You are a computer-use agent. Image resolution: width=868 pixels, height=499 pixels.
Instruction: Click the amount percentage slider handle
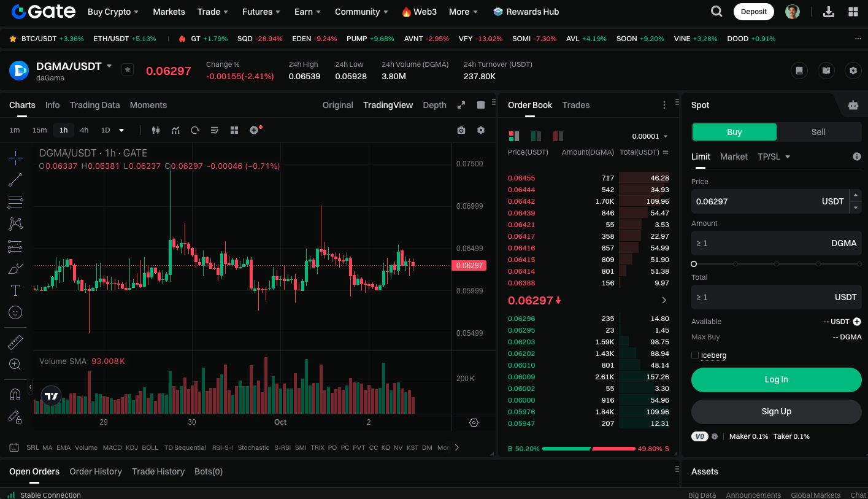694,264
